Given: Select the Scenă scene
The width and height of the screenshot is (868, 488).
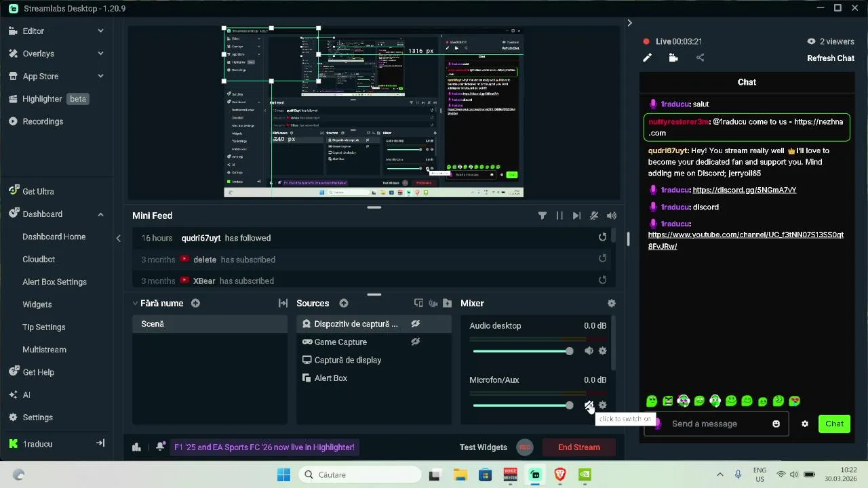Looking at the screenshot, I should coord(210,324).
